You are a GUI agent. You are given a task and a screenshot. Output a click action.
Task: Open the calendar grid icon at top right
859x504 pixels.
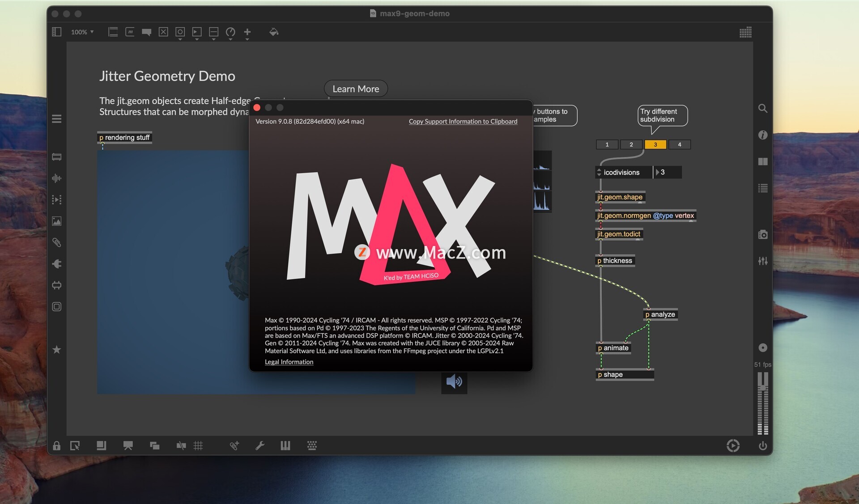pos(745,32)
